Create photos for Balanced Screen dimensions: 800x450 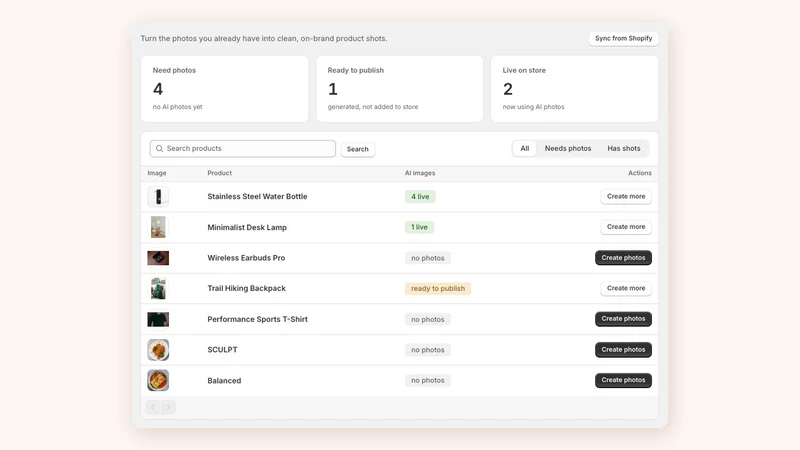[x=623, y=380]
